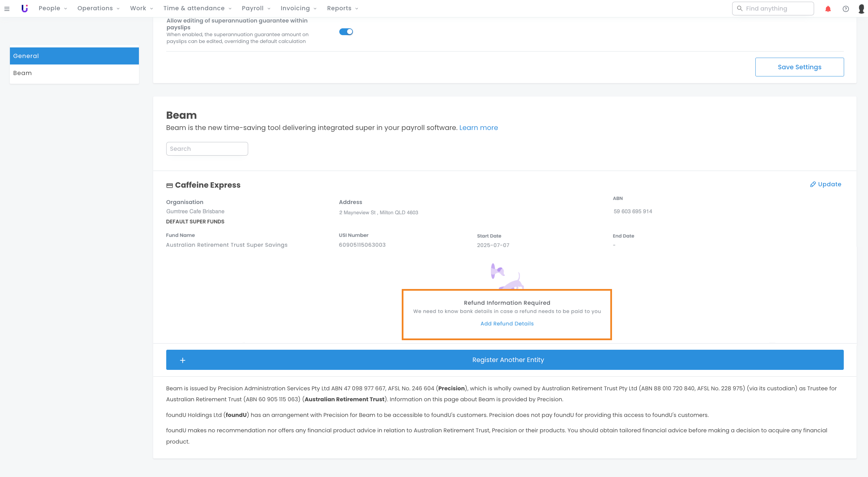Click the Save Settings button
The width and height of the screenshot is (868, 477).
pos(799,67)
